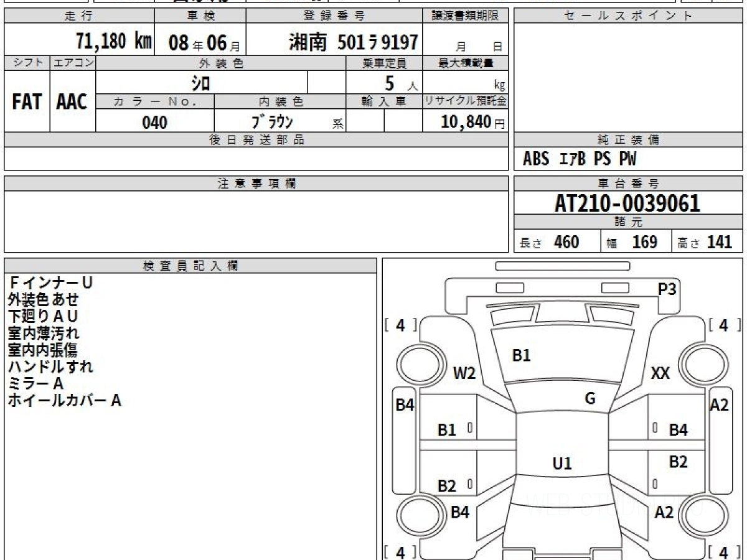Select exterior color value シロ
The width and height of the screenshot is (747, 560).
[201, 82]
